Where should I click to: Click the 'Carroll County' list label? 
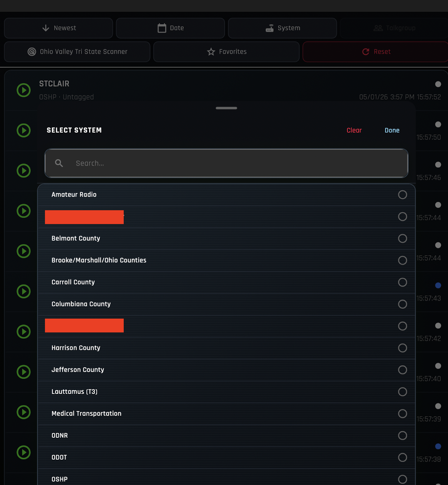[73, 282]
